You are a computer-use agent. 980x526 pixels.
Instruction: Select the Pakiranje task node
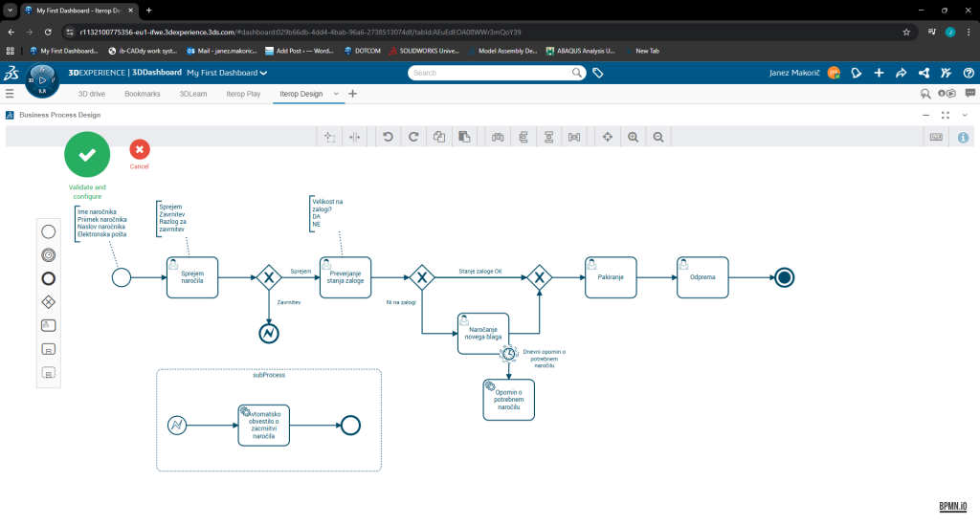click(611, 276)
